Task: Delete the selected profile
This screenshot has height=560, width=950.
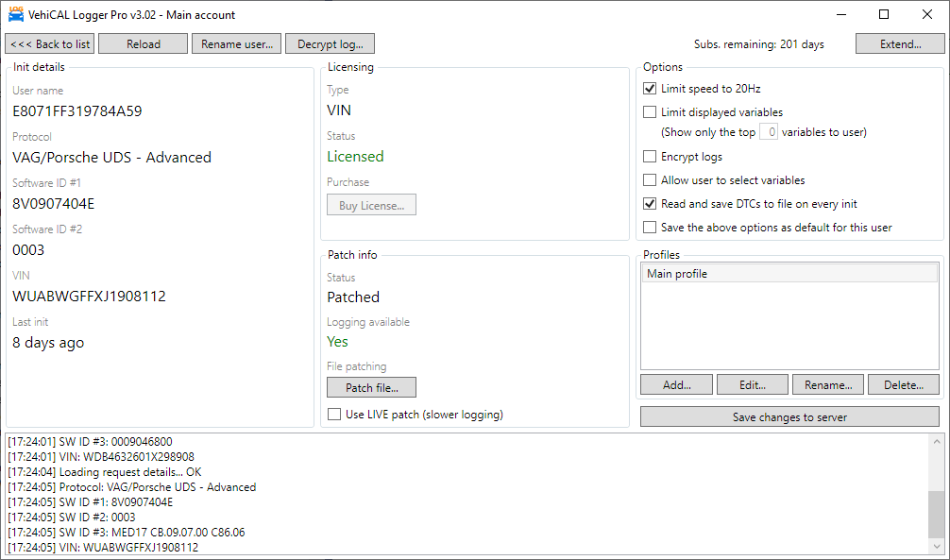Action: pyautogui.click(x=904, y=385)
